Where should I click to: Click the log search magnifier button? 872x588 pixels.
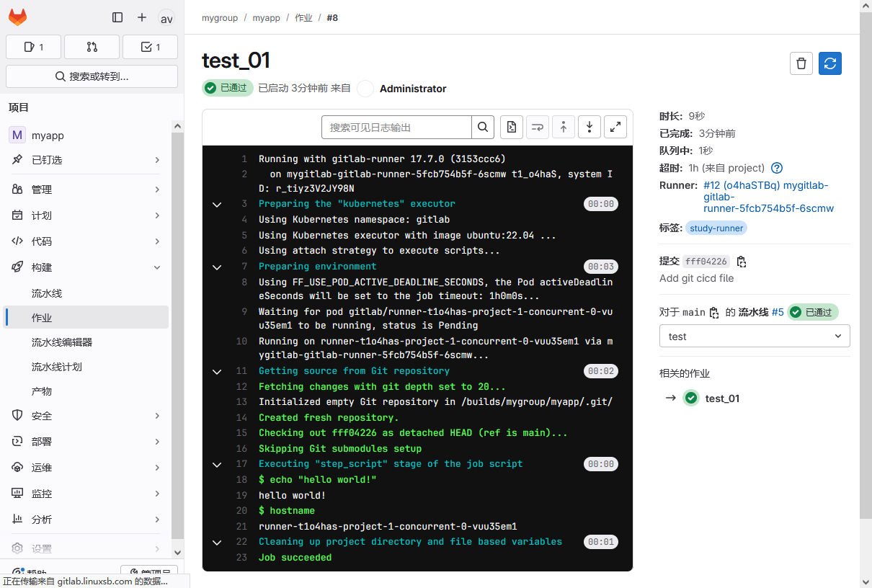[483, 128]
